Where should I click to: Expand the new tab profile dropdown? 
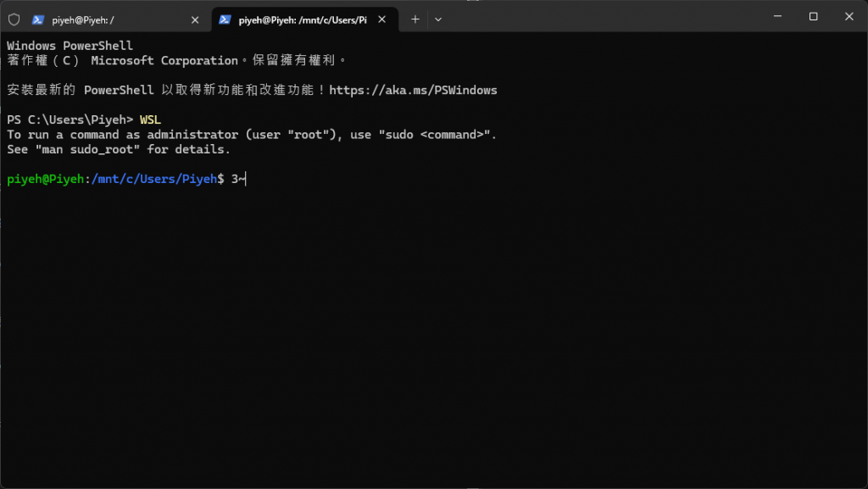pos(438,19)
